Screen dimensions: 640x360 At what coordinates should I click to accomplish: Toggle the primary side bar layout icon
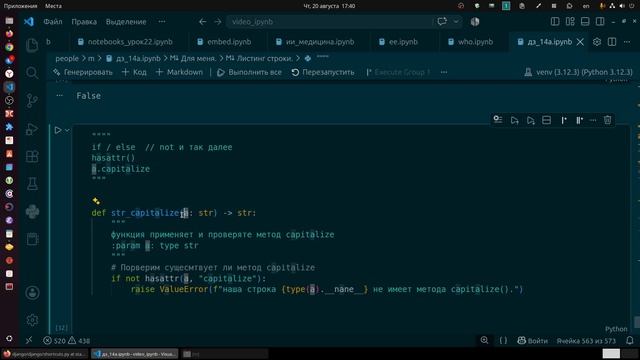click(x=555, y=22)
